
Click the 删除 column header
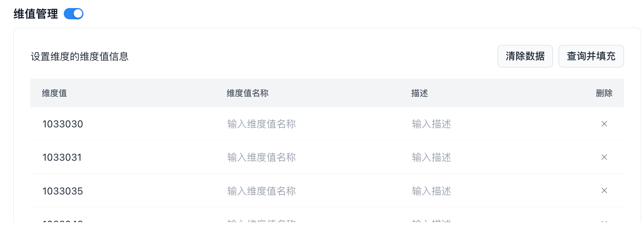[x=604, y=93]
